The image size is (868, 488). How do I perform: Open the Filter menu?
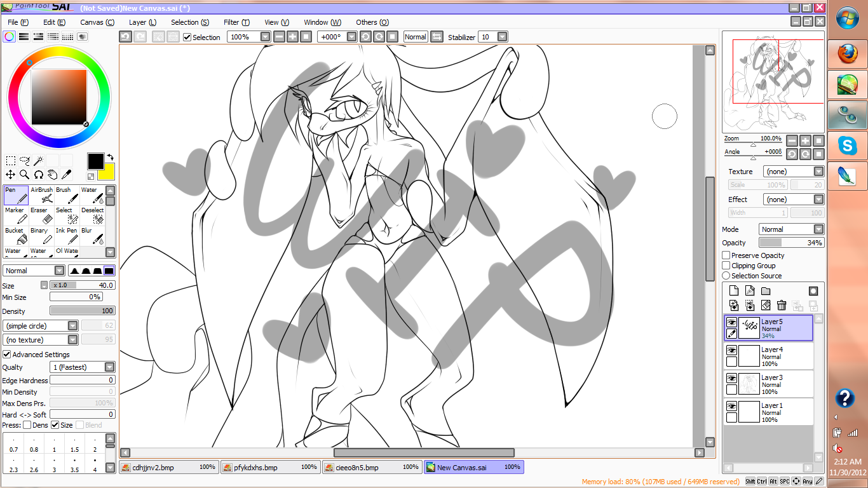236,22
